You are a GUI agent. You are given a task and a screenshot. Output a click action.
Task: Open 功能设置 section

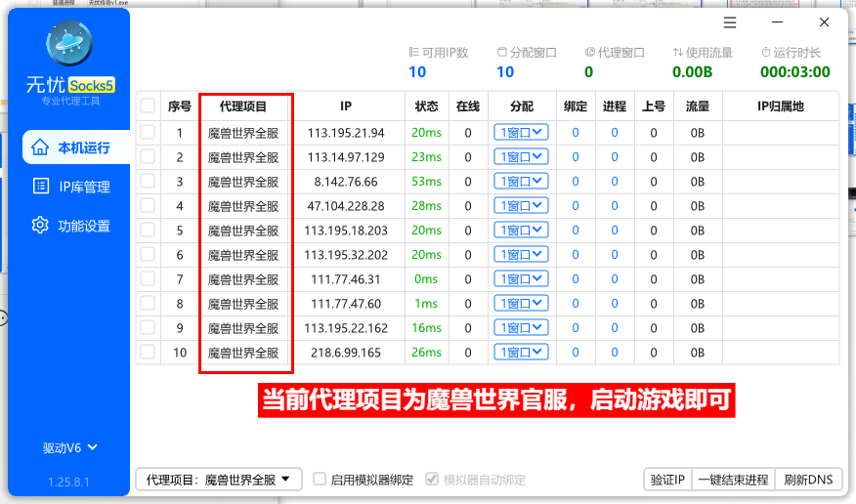point(71,226)
